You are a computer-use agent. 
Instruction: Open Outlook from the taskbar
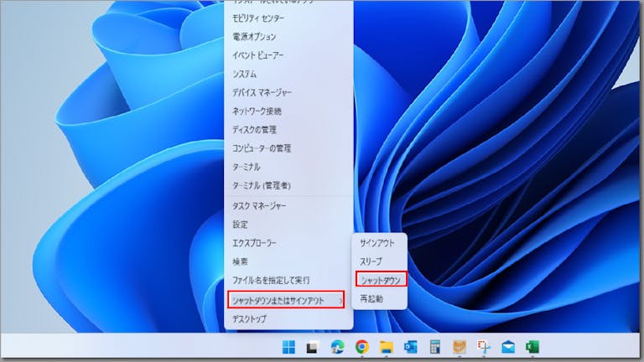point(411,347)
